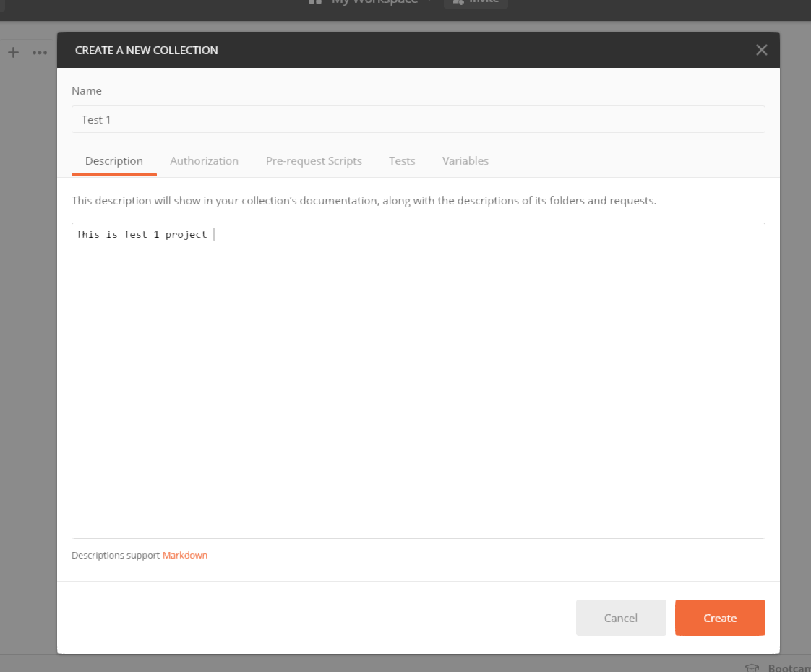Click the plus icon behind the dialog
Screen dimensions: 811x672
click(14, 52)
